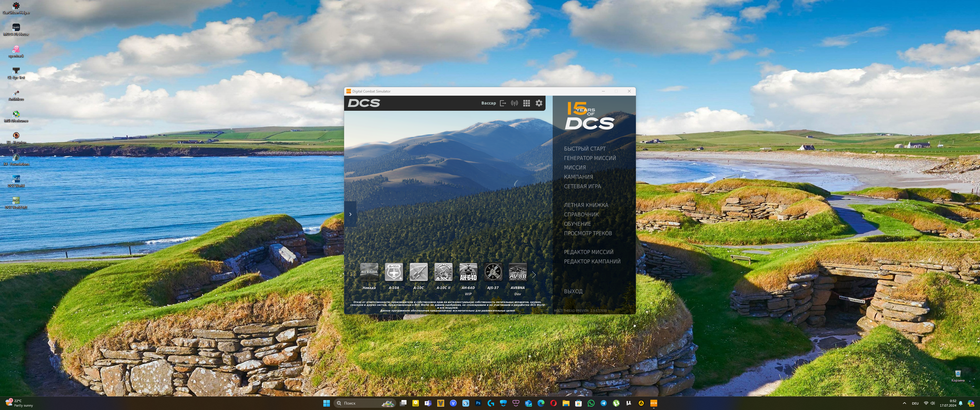Select the A-10C II module icon
The image size is (980, 410).
(x=443, y=272)
